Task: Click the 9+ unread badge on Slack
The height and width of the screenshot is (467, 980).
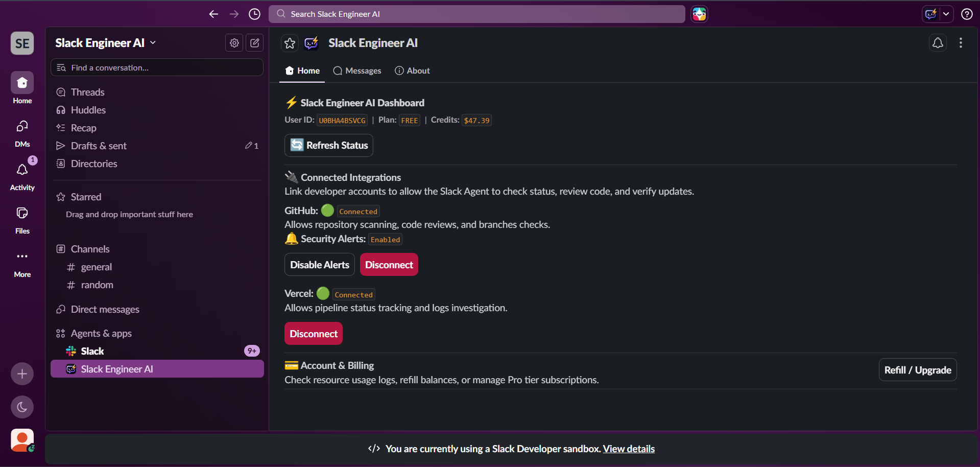Action: tap(252, 351)
